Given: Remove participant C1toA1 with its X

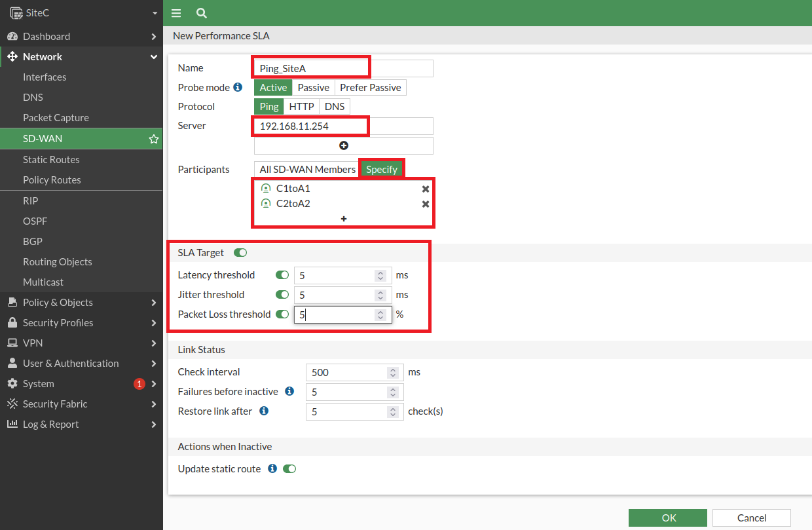Looking at the screenshot, I should pos(426,189).
